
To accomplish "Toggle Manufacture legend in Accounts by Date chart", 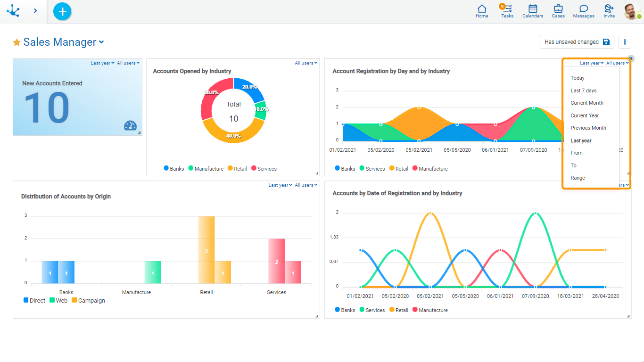I will pos(429,310).
